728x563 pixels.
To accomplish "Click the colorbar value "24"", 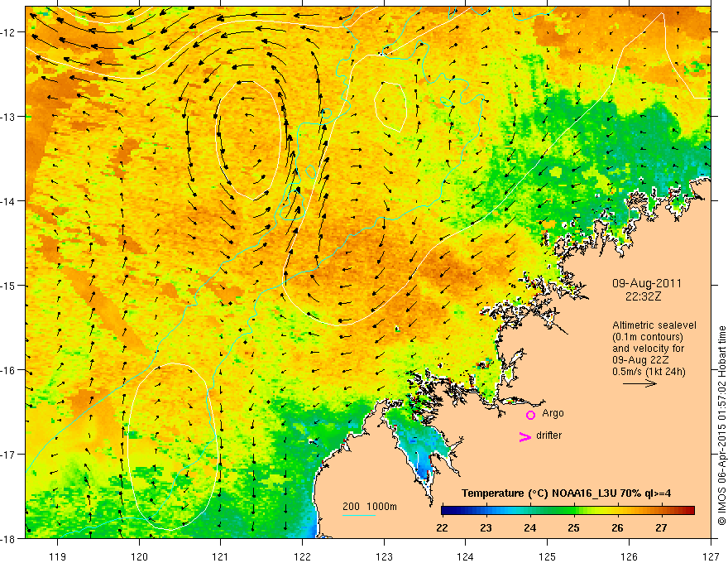I will pos(529,527).
